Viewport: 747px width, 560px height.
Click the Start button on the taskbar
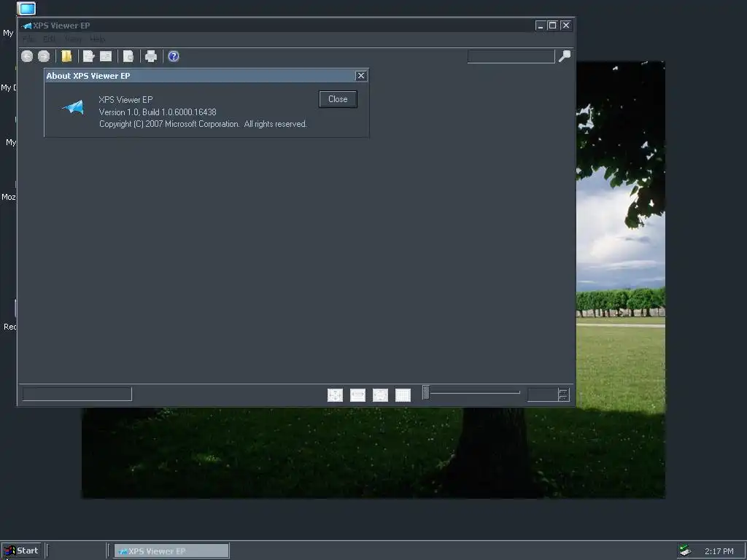click(x=21, y=551)
